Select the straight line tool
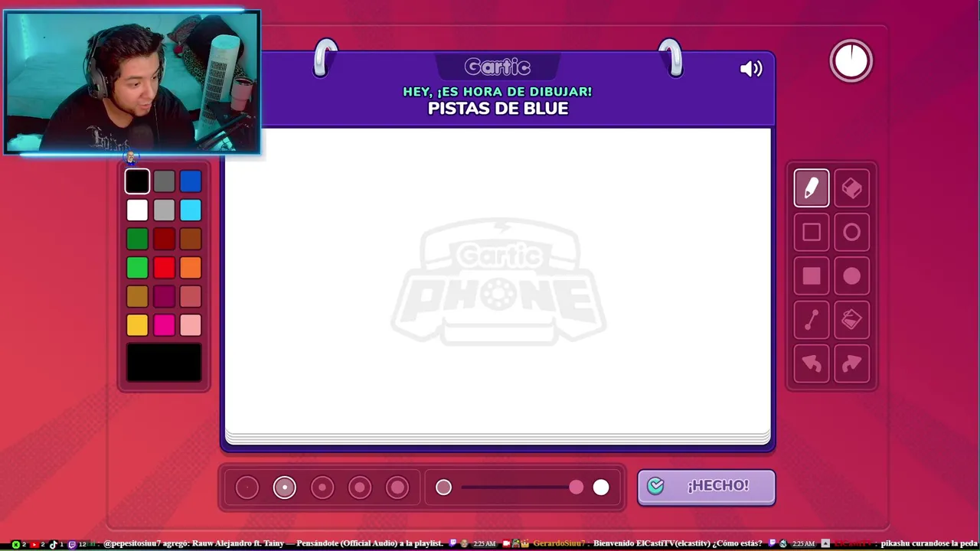The height and width of the screenshot is (551, 980). 812,321
